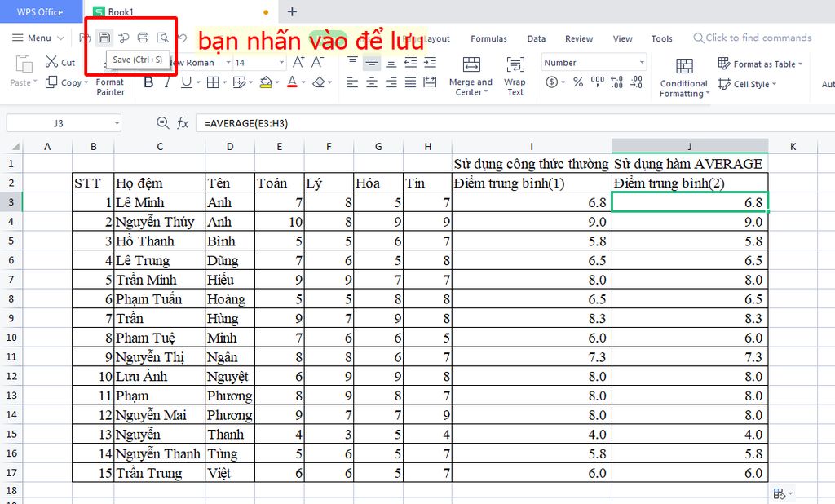Open Print Preview from quick toolbar
The image size is (835, 504).
(162, 38)
